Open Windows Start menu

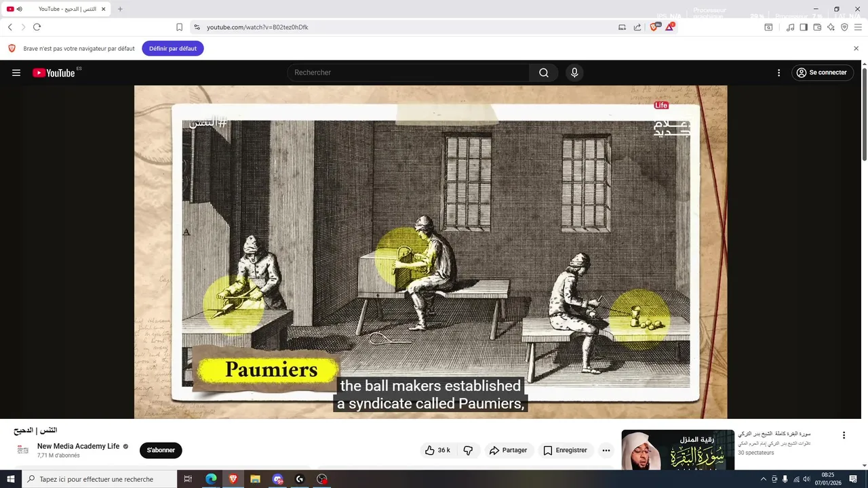click(x=11, y=479)
